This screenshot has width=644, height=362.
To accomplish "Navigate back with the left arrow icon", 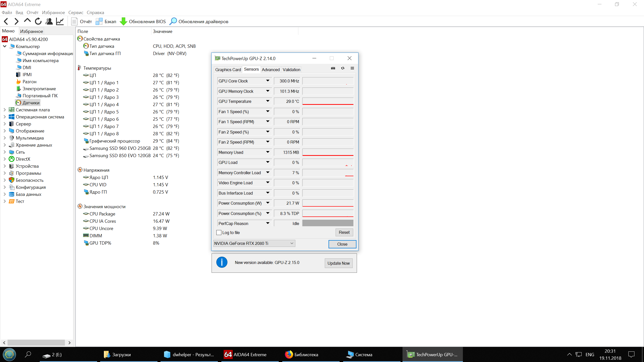I will [x=6, y=21].
